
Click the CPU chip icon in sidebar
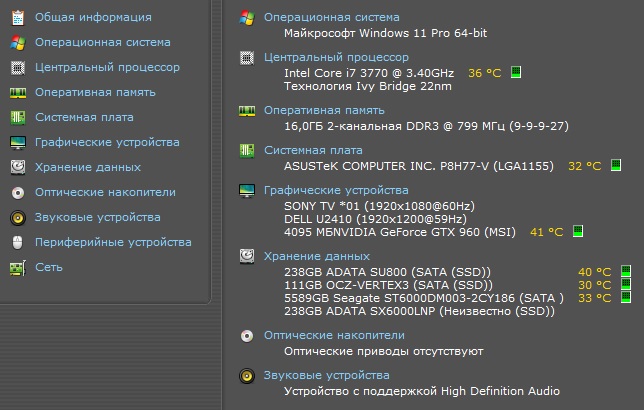pyautogui.click(x=18, y=68)
